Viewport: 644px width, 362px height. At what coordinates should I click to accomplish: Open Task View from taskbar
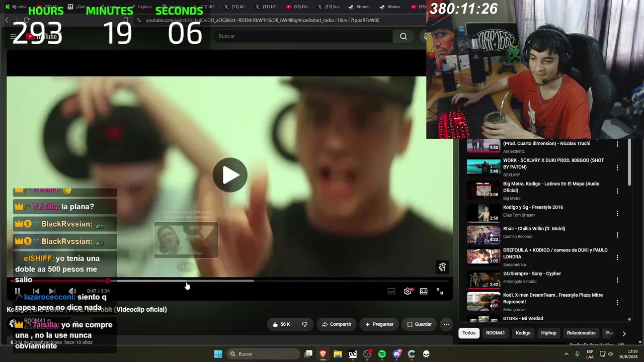click(308, 354)
